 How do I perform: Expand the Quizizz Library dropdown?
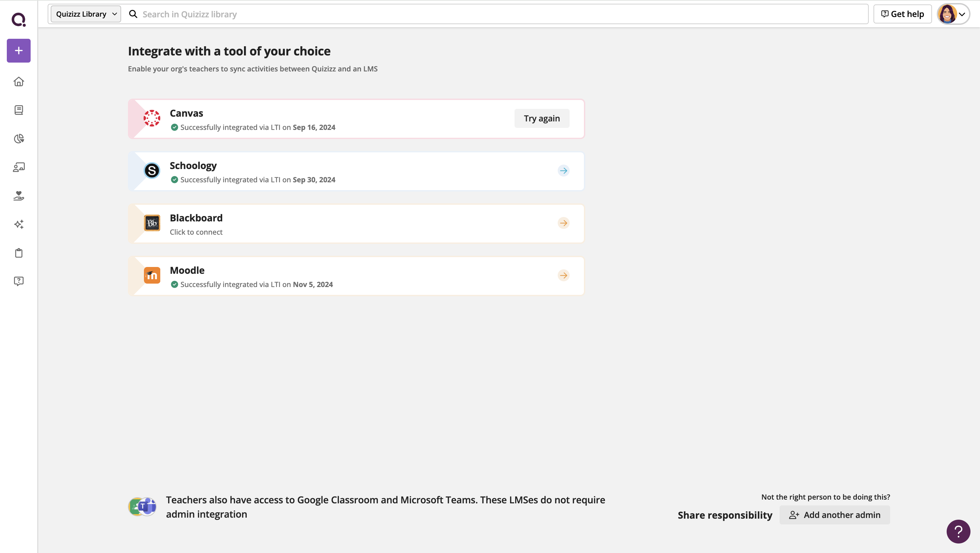pos(86,14)
